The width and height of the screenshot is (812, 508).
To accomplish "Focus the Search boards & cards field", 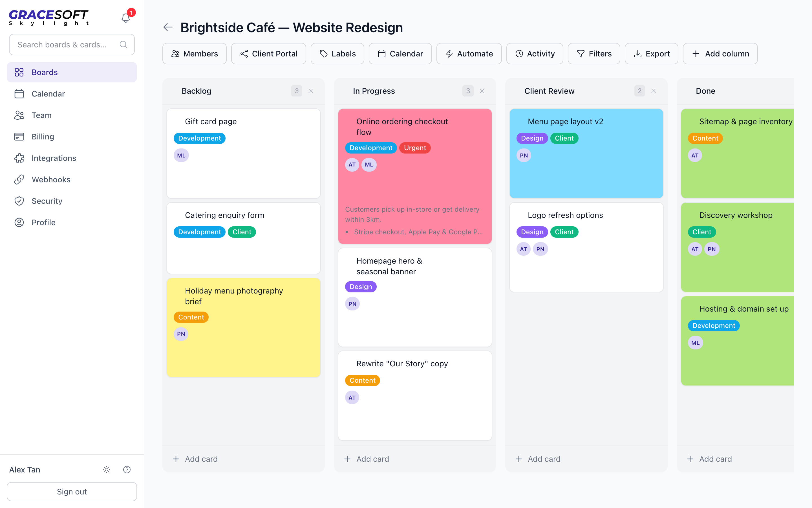I will [x=72, y=45].
